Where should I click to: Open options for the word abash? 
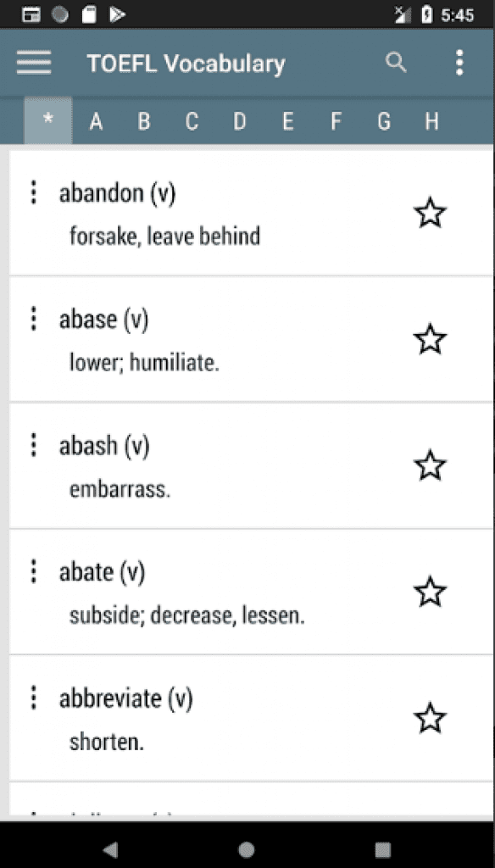pyautogui.click(x=33, y=445)
